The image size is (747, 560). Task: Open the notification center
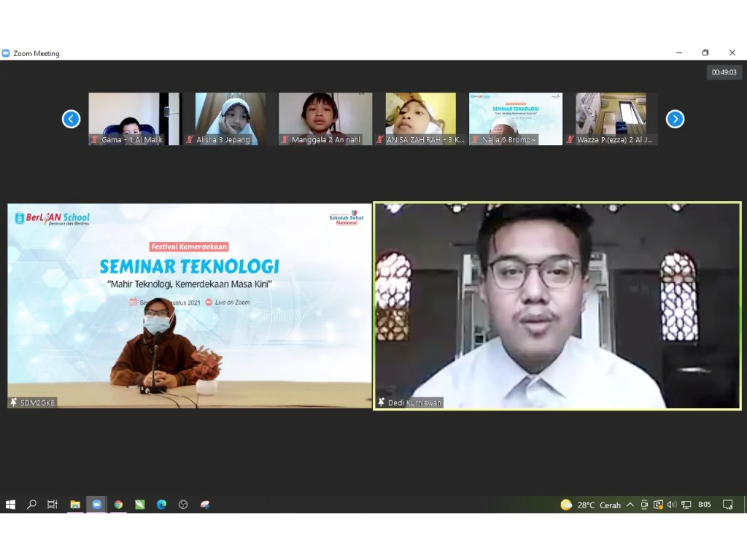pos(727,505)
